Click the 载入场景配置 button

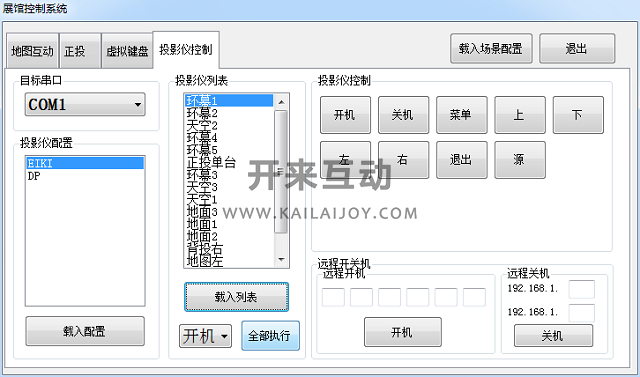click(491, 49)
